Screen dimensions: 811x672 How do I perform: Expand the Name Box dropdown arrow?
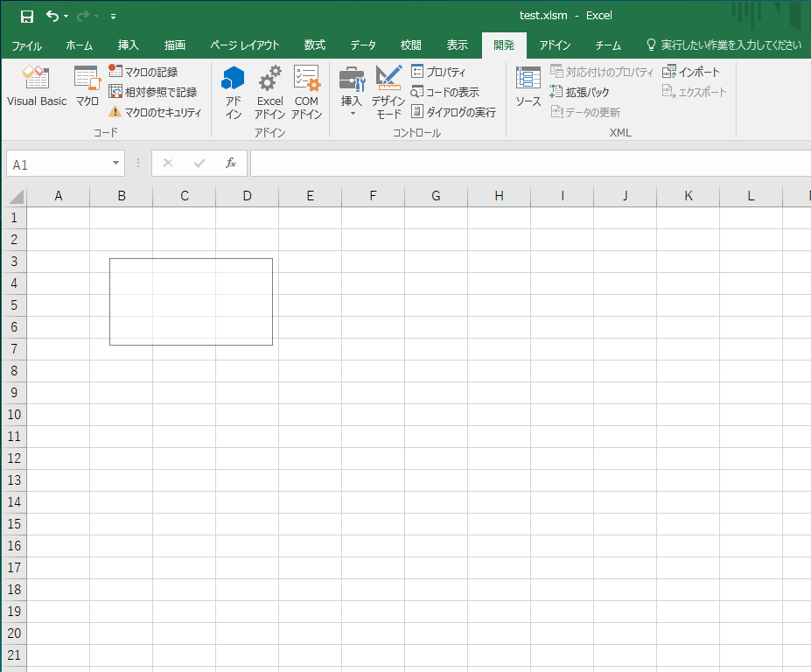point(115,164)
